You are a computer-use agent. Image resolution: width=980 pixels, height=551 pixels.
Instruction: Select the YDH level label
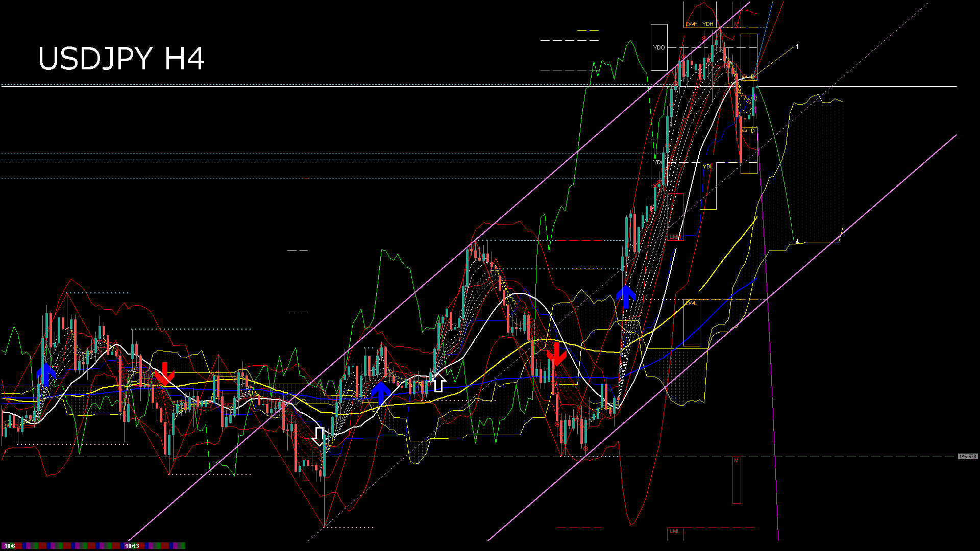click(707, 24)
